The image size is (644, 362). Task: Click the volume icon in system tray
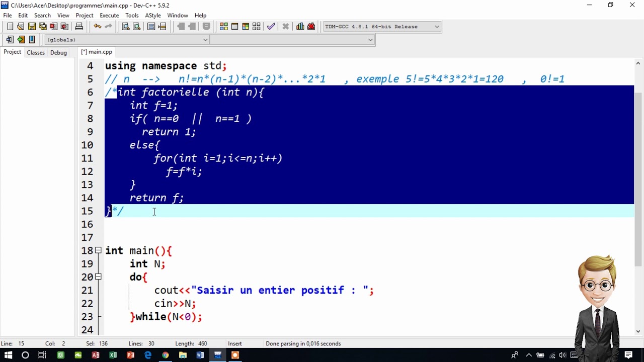coord(562,355)
